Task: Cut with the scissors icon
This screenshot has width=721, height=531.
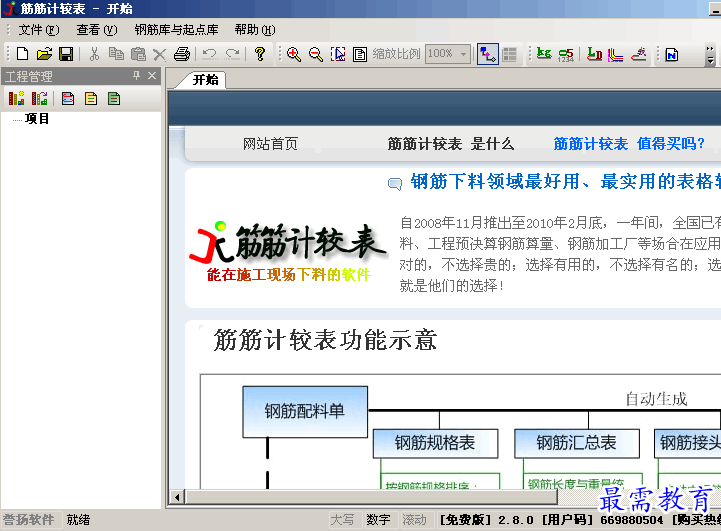Action: tap(94, 54)
